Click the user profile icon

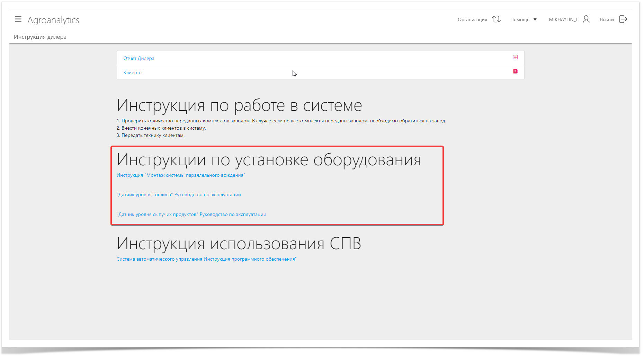click(x=586, y=19)
